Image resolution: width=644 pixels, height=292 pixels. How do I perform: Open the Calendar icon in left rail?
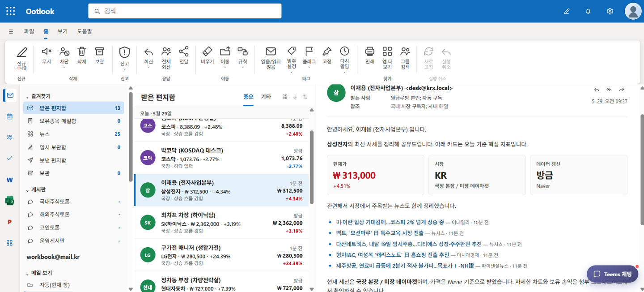[10, 116]
